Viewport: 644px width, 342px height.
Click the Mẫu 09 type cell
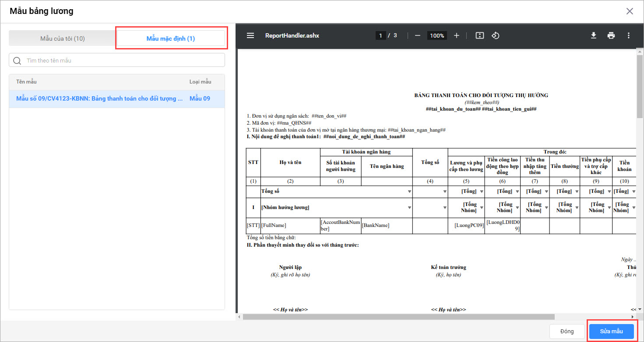(x=200, y=99)
